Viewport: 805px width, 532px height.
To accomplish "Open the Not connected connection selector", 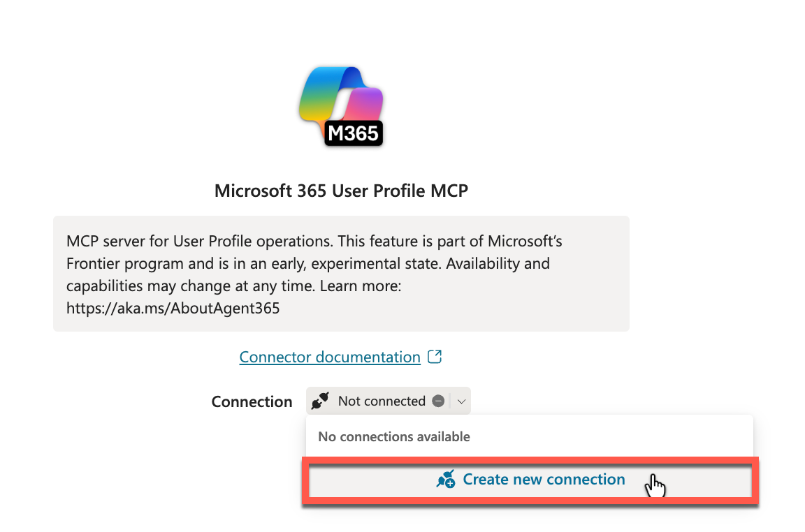I will coord(388,400).
